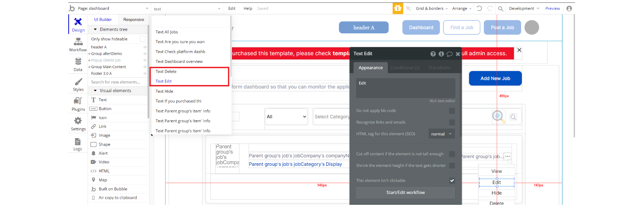Enable 'Do not apply bb-code' checkbox
The width and height of the screenshot is (644, 208).
[452, 111]
